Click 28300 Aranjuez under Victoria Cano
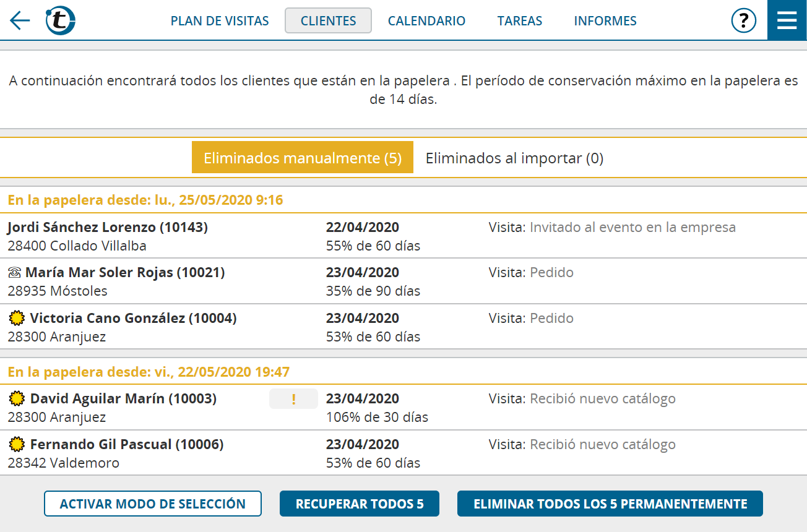The image size is (807, 532). tap(57, 337)
